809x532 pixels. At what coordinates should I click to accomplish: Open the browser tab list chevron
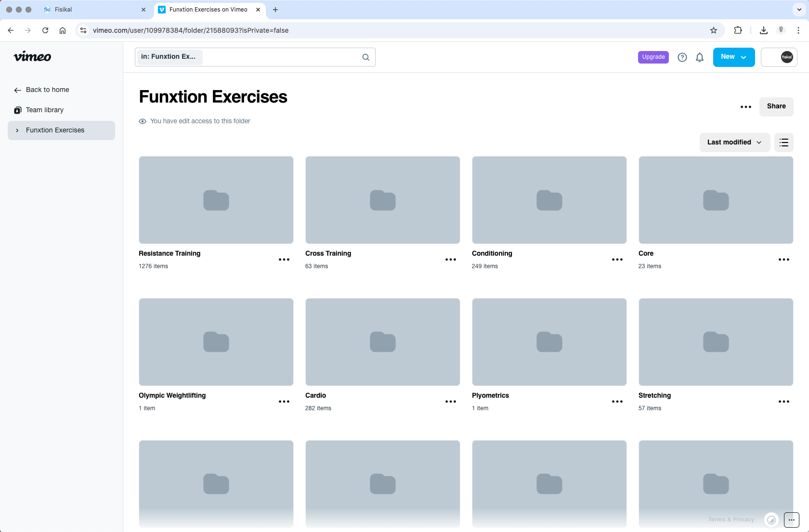(799, 10)
